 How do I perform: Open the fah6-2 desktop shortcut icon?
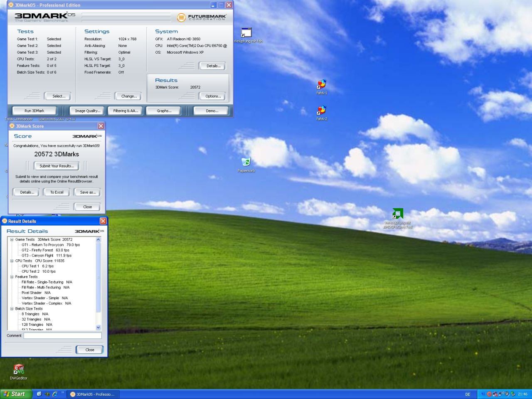click(x=321, y=110)
